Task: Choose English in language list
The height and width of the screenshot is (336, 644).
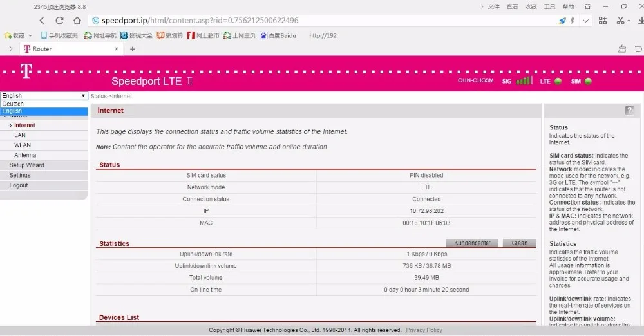Action: pos(44,111)
